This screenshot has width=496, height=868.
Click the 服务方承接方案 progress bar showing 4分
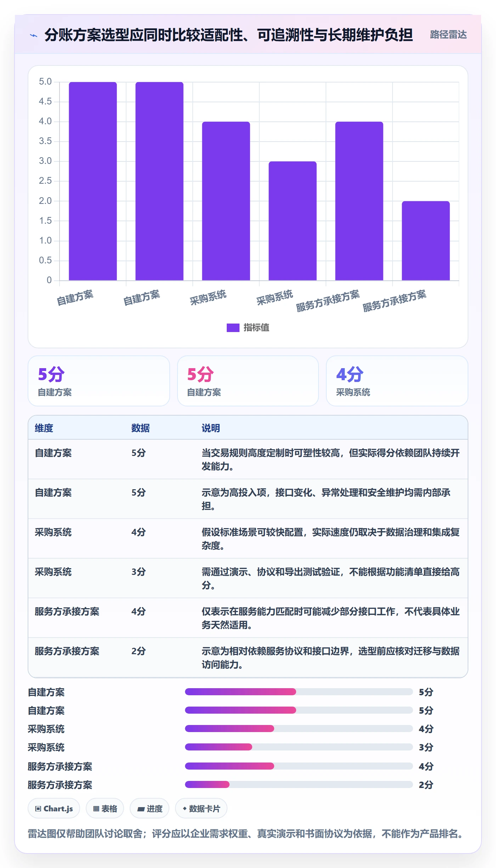pos(299,766)
